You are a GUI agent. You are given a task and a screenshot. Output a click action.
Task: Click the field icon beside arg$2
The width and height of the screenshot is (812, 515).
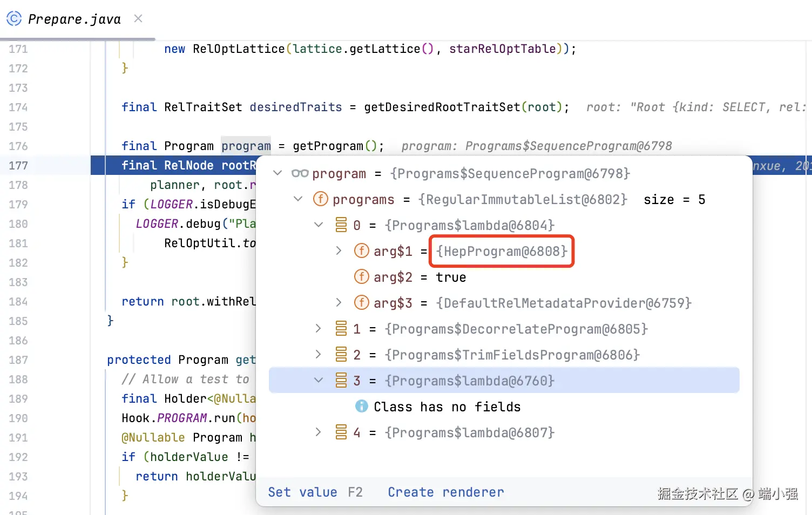[362, 276]
